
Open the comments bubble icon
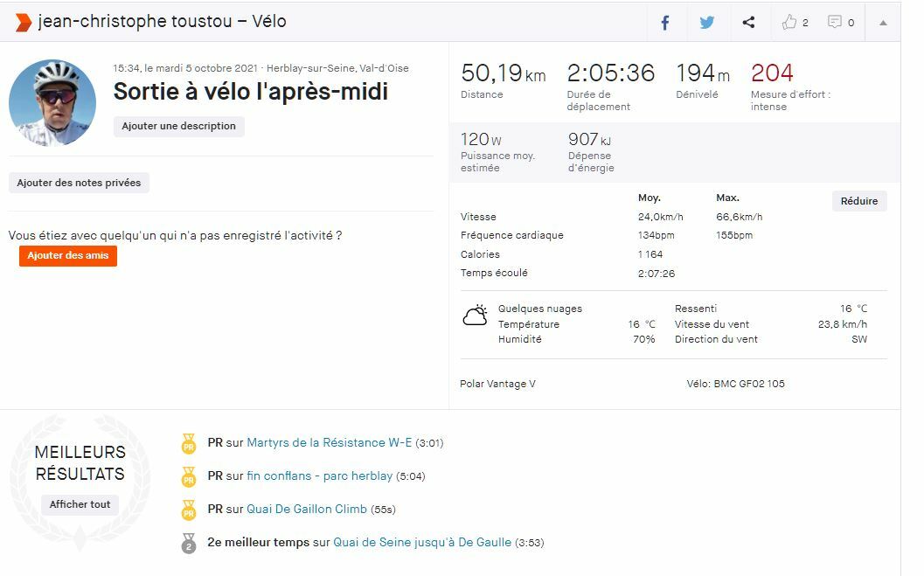click(x=836, y=23)
